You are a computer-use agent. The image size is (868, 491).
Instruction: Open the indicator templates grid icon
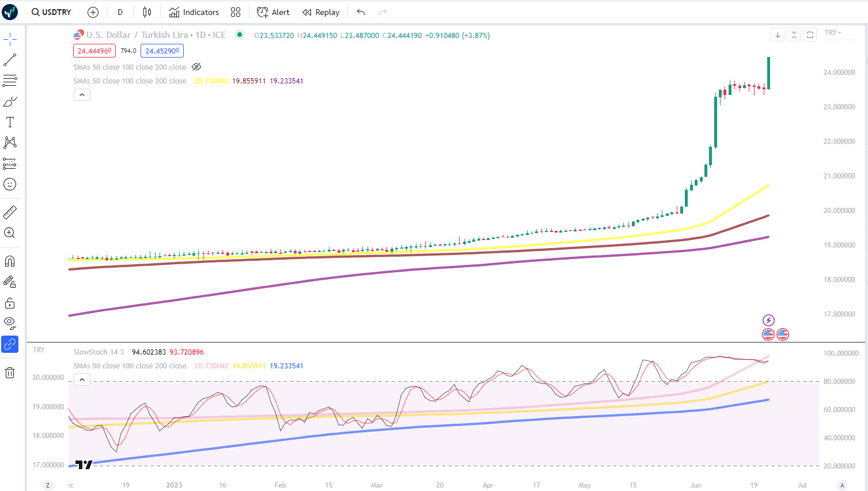pyautogui.click(x=236, y=12)
